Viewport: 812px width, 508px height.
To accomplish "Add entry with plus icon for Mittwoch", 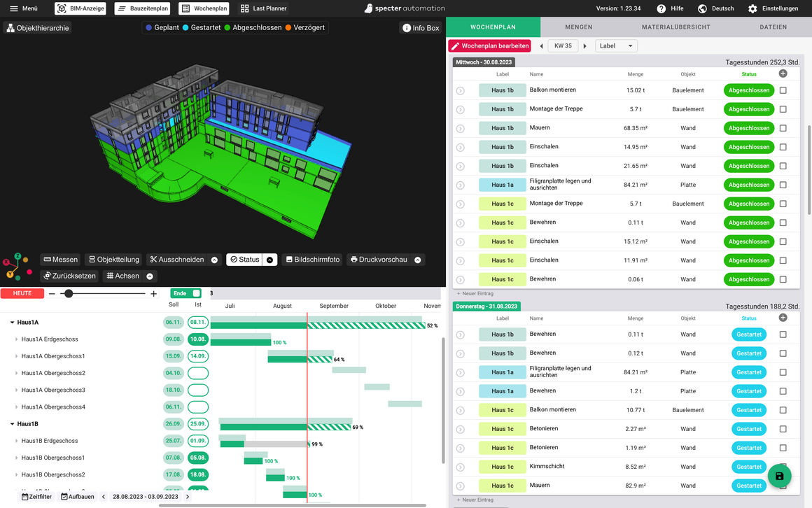I will pyautogui.click(x=783, y=73).
